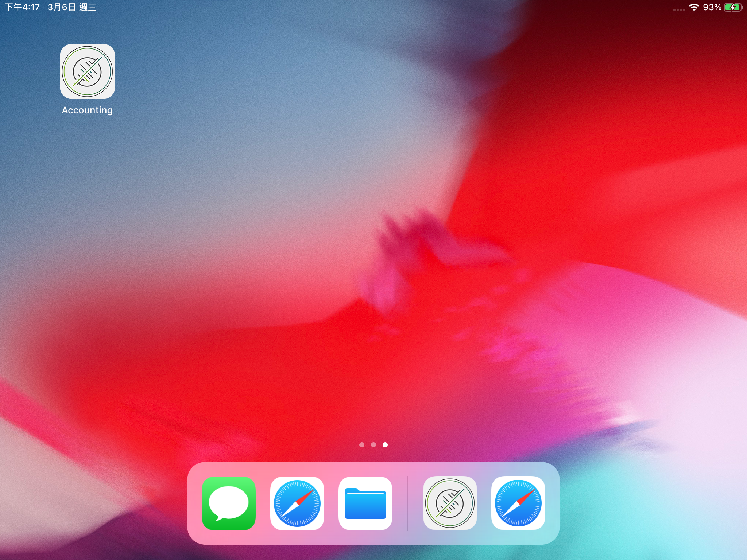Open the Accounting app on home screen
Screen dimensions: 747x560
point(88,71)
